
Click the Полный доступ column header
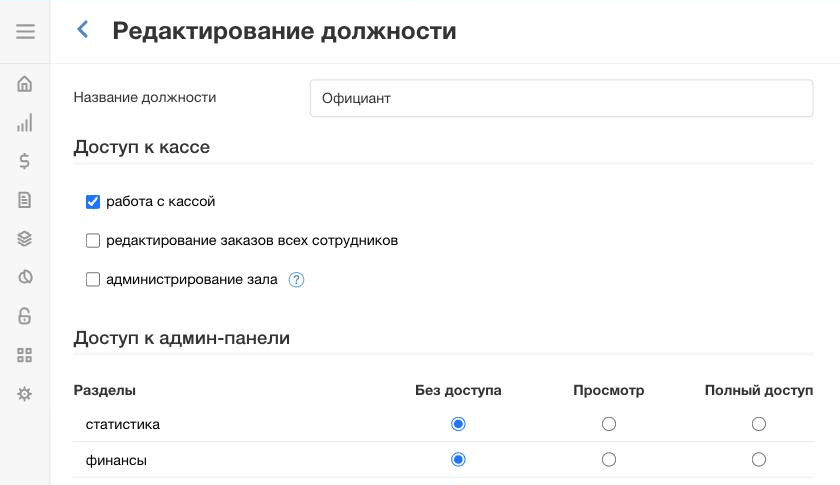759,390
